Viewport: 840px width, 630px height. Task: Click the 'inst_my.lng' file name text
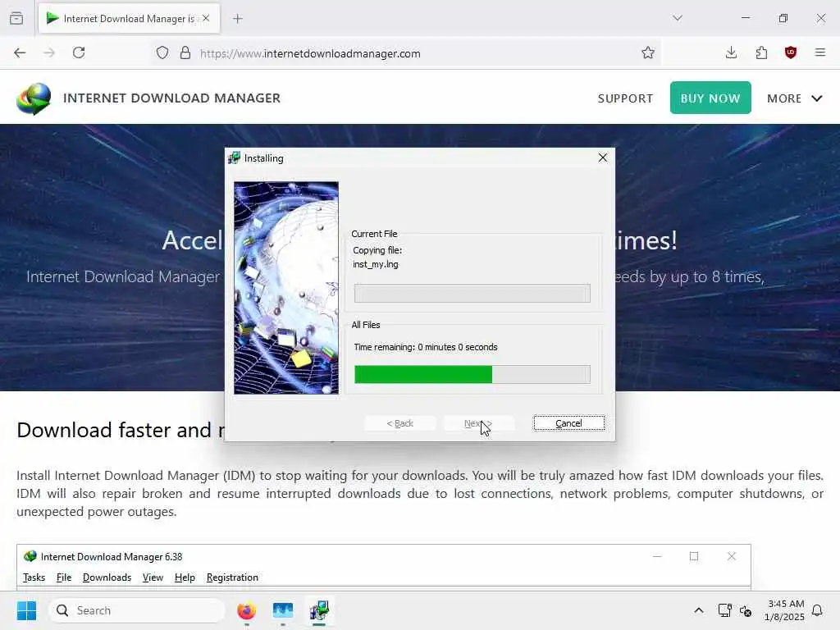tap(376, 264)
